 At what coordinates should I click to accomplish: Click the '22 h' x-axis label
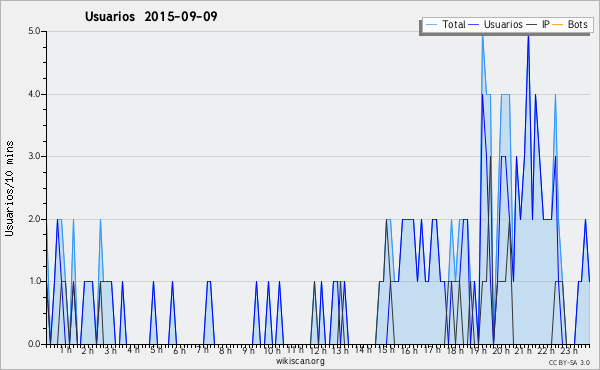click(x=546, y=350)
